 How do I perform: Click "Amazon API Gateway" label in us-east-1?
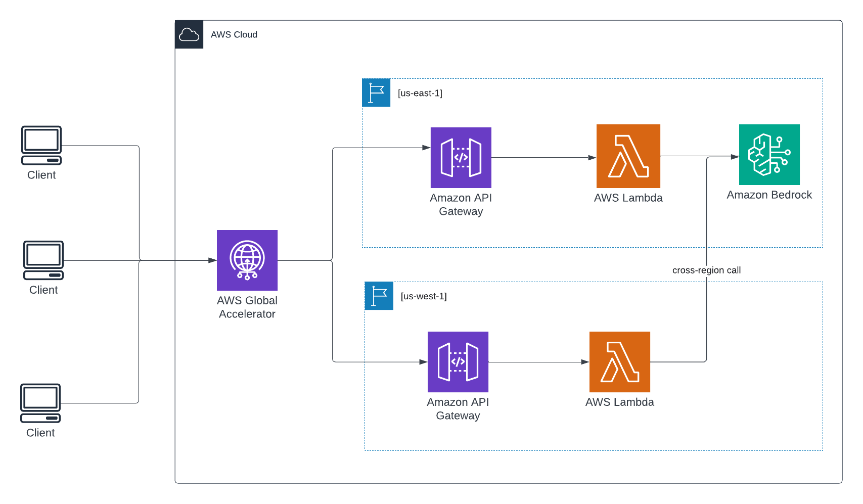coord(461,205)
